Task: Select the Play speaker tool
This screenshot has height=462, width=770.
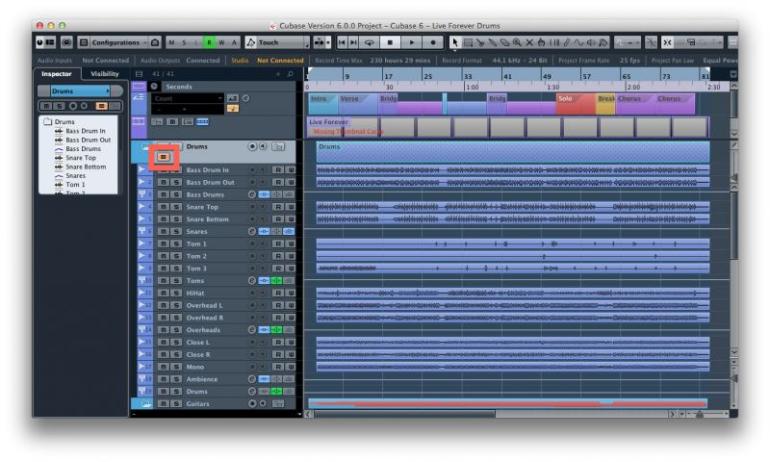Action: 591,43
